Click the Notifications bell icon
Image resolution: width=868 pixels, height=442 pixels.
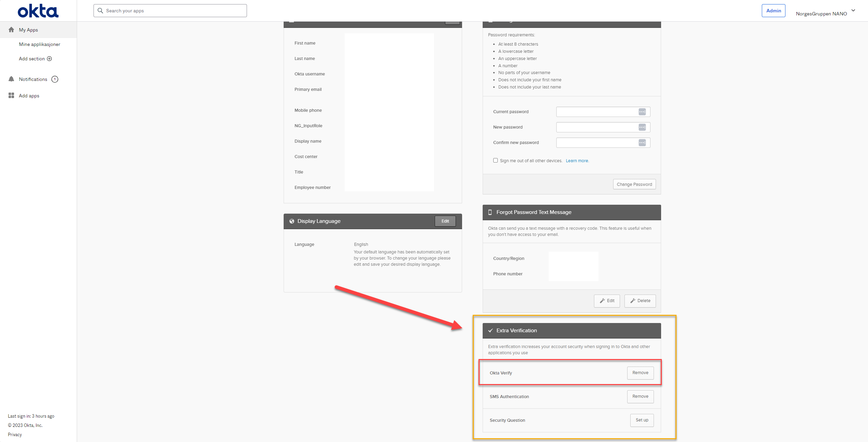point(11,79)
